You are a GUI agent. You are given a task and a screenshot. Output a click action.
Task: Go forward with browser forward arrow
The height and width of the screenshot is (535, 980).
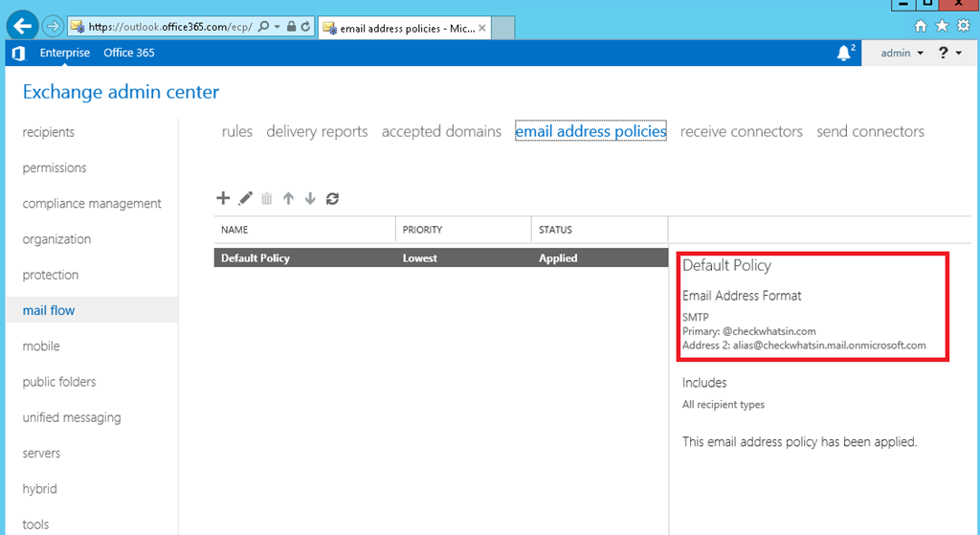point(54,26)
